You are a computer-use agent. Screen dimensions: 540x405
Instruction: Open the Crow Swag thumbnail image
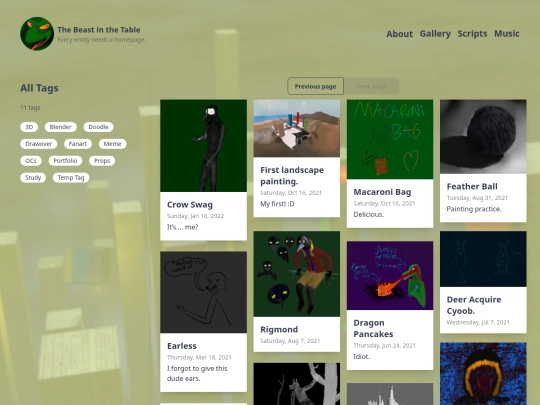pos(204,146)
